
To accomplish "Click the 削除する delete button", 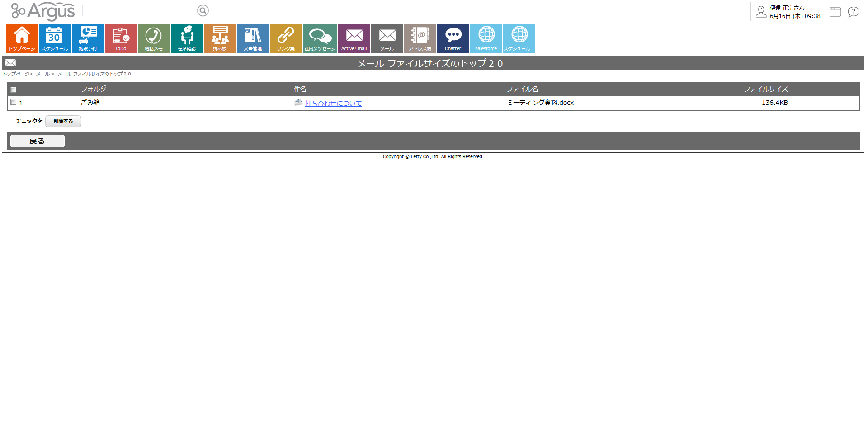I will click(63, 121).
